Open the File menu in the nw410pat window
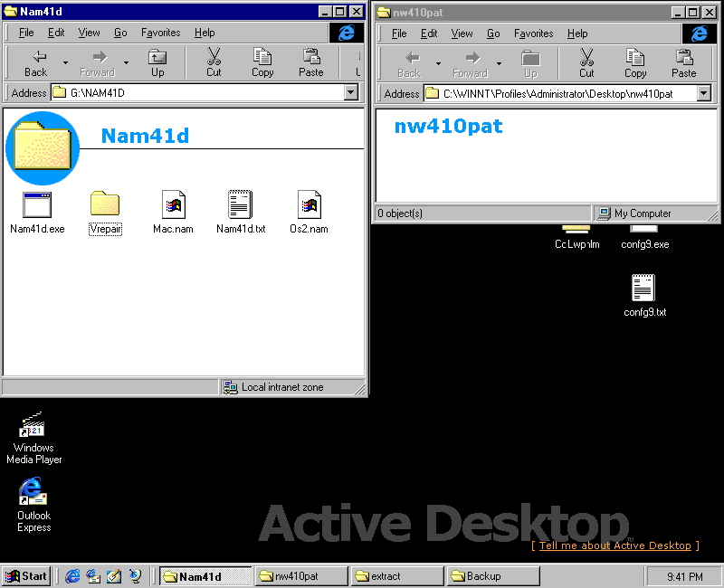 click(399, 33)
